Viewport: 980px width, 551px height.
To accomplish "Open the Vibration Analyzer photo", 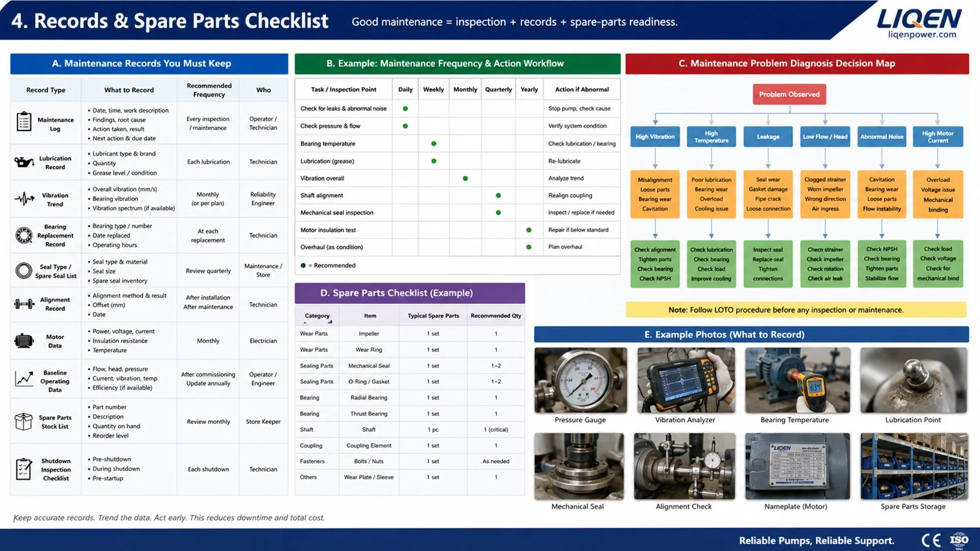I will coord(685,380).
